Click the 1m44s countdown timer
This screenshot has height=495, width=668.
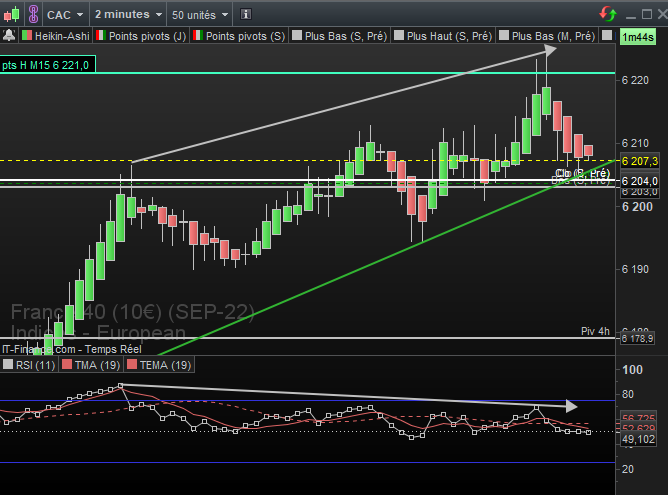coord(638,37)
